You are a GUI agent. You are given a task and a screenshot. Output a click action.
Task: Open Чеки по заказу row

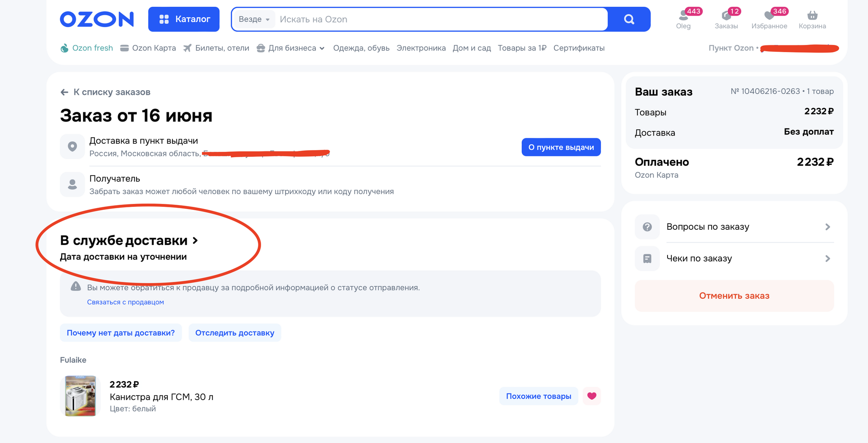pyautogui.click(x=734, y=259)
